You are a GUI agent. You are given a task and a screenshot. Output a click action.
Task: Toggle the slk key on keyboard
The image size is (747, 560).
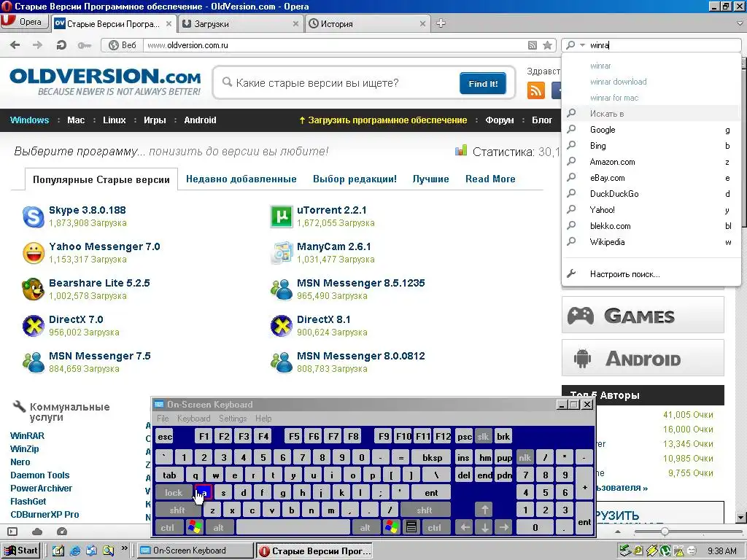coord(483,436)
